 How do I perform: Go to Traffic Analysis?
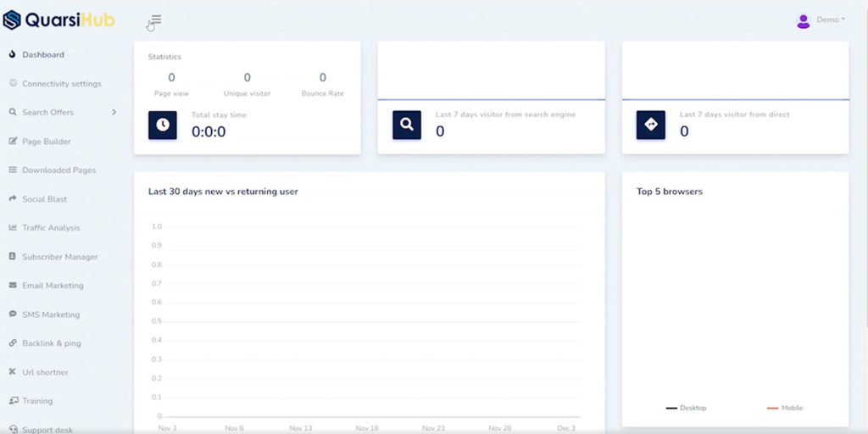51,228
